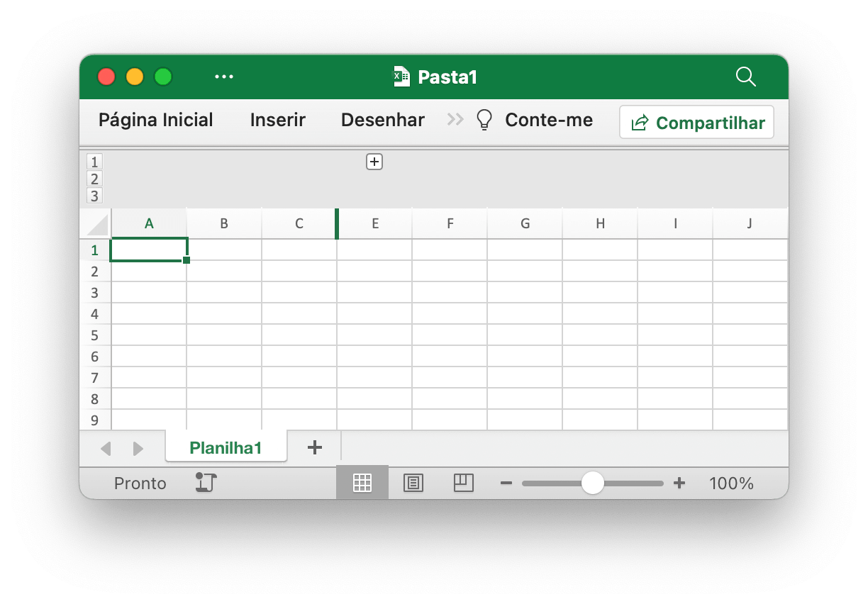Open the search magnifier in title bar

pyautogui.click(x=745, y=77)
